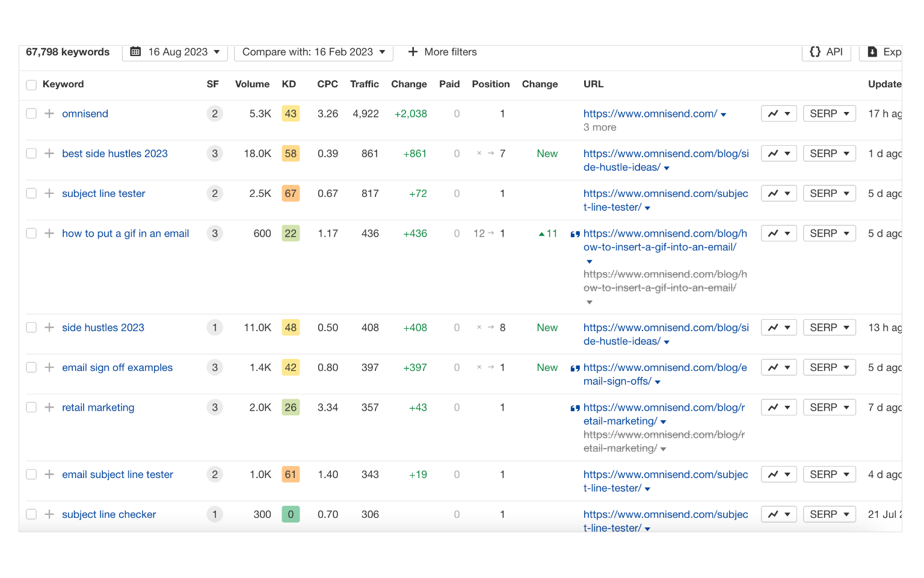Open SERP dropdown for omnisend row
Screen dimensions: 924x578
(x=830, y=114)
